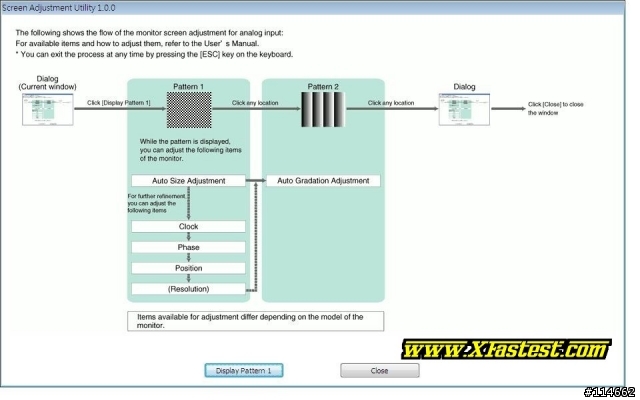
Task: Click the 'Pattern 1' heading label
Action: 188,87
